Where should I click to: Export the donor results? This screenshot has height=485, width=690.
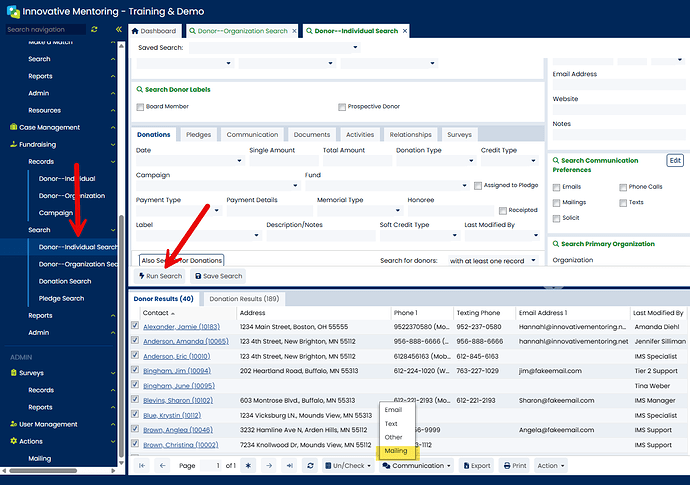477,466
